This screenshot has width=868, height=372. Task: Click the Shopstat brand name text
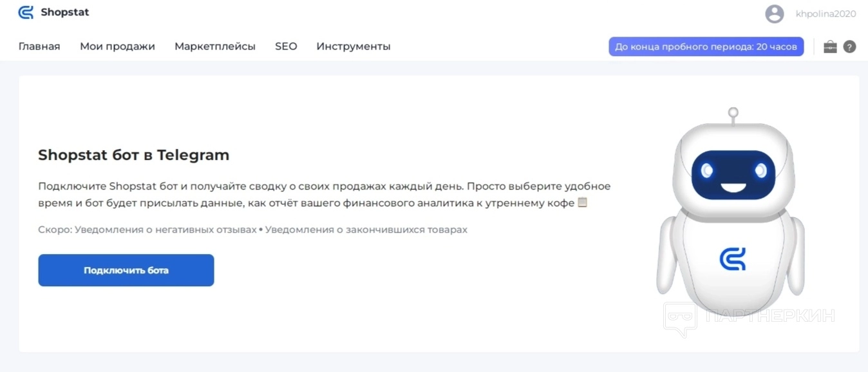[x=65, y=12]
